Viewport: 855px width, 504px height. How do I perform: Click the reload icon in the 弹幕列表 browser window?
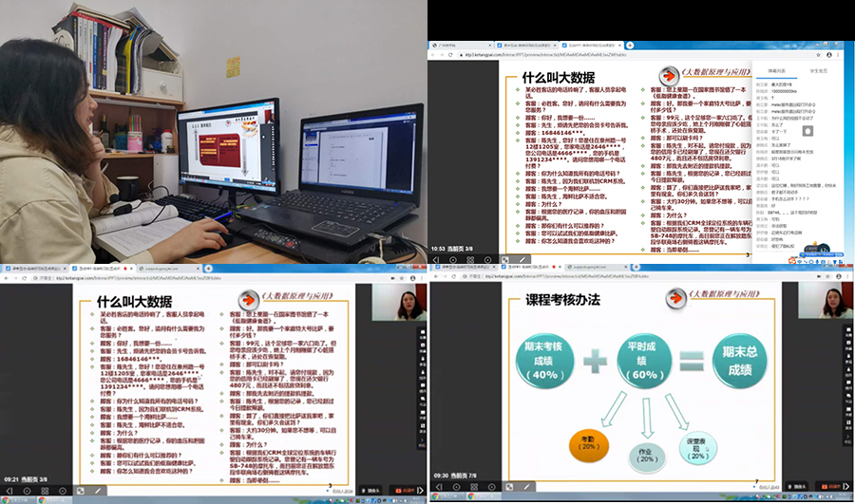point(450,55)
